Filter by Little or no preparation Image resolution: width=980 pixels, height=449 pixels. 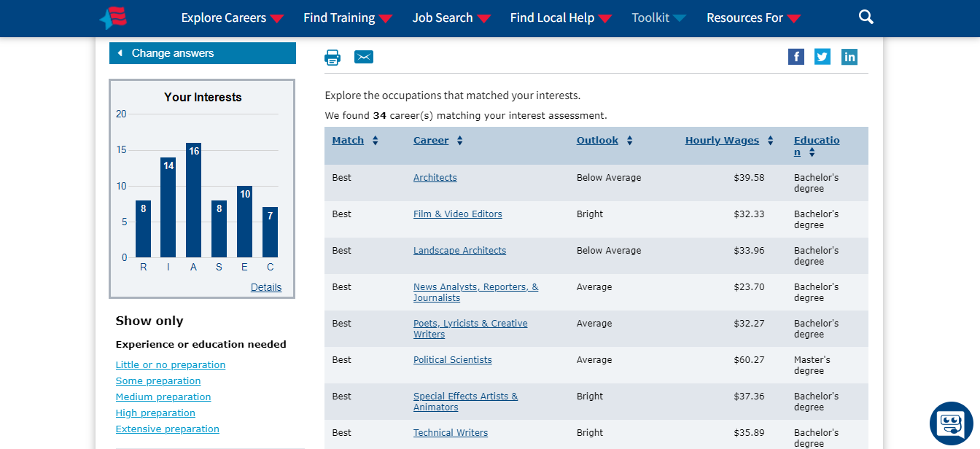coord(171,365)
